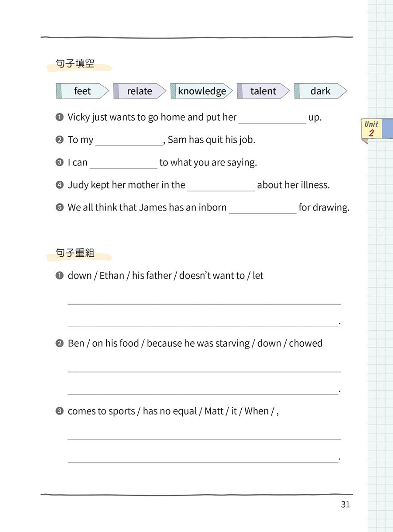Click the blank after "To my"
This screenshot has height=532, width=393.
[129, 141]
